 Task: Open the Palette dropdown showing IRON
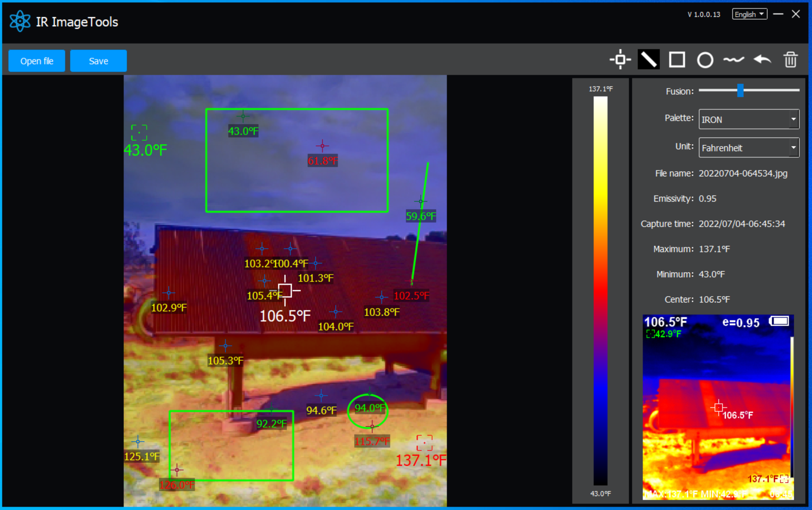click(749, 119)
